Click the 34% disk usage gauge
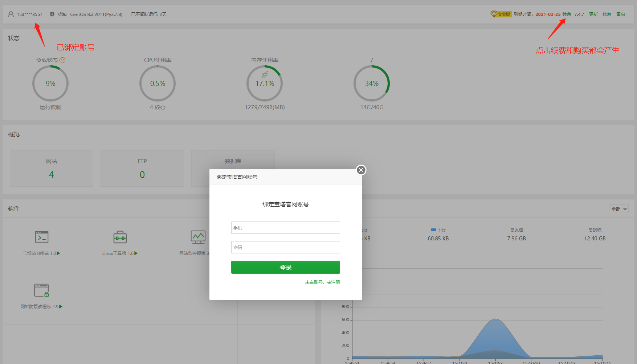This screenshot has width=637, height=364. click(x=372, y=83)
